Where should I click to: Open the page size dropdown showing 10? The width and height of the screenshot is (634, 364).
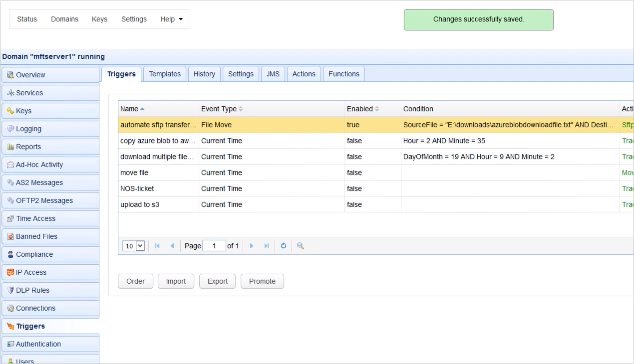pos(133,245)
